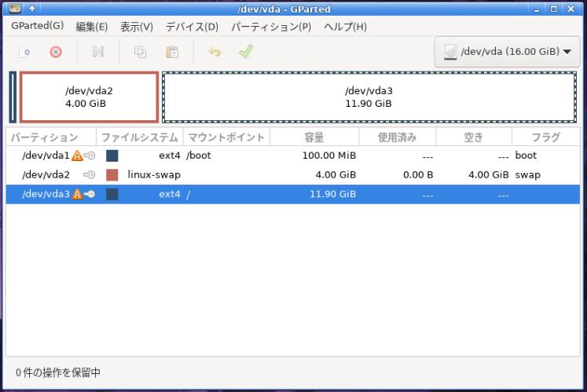Viewport: 587px width, 392px height.
Task: Click the パーティション column header
Action: click(x=51, y=137)
